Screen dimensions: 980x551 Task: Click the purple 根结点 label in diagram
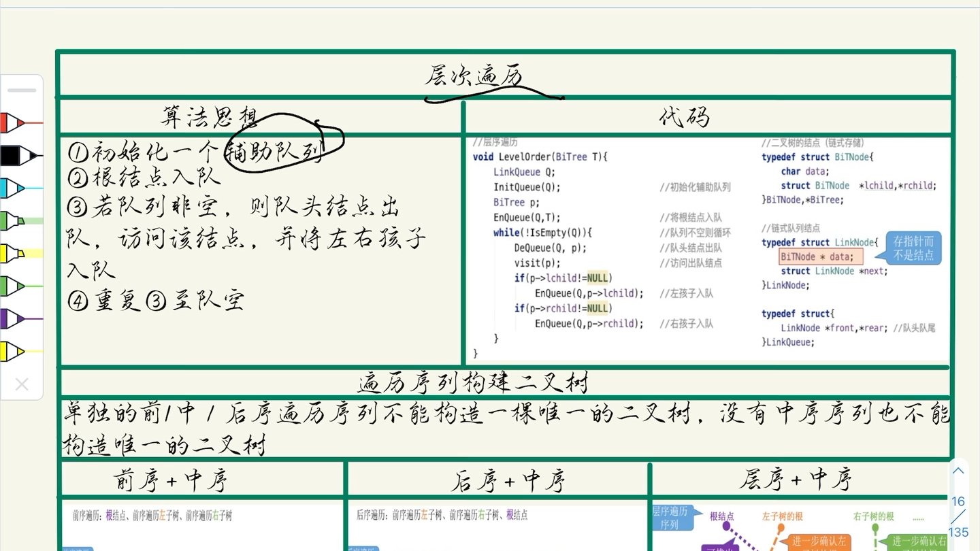tap(721, 516)
